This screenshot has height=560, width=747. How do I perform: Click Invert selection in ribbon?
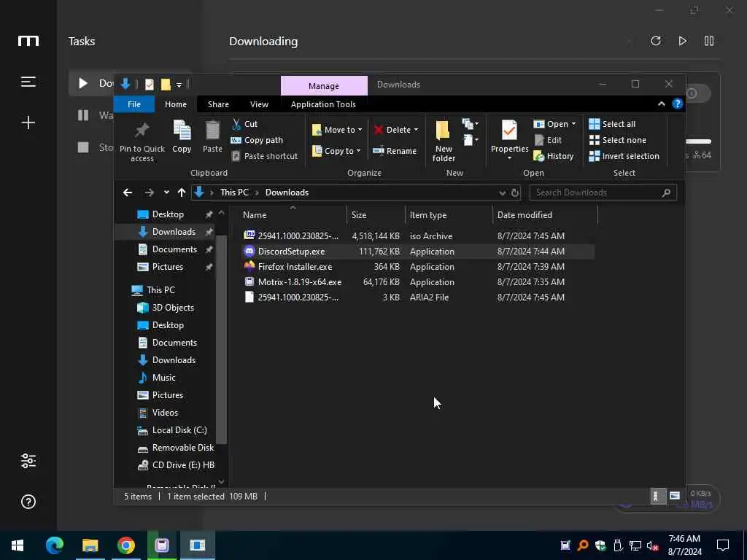click(x=624, y=156)
